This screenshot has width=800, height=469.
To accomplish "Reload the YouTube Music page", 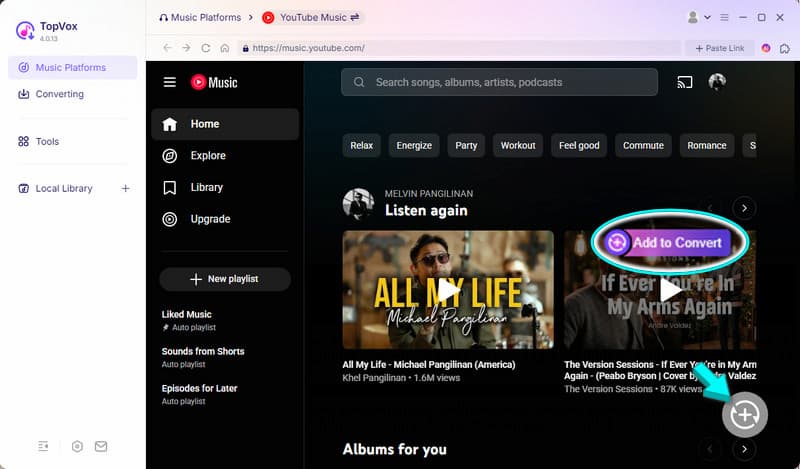I will [206, 48].
